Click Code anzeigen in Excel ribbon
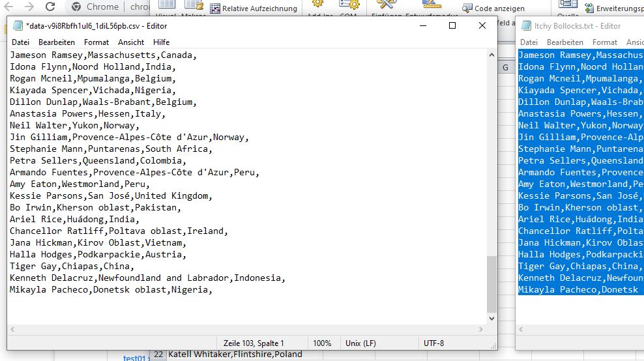The width and height of the screenshot is (644, 361). [493, 8]
